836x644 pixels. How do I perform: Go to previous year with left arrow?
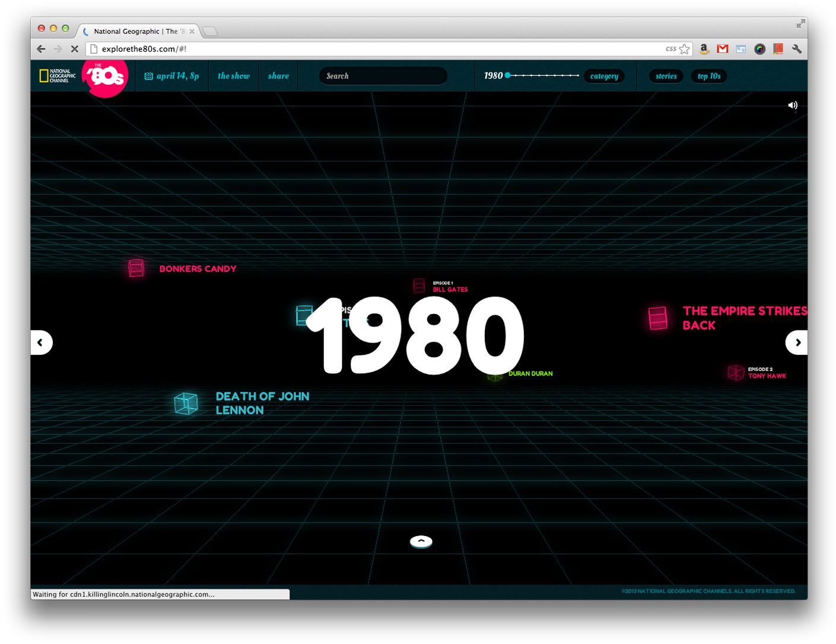41,342
